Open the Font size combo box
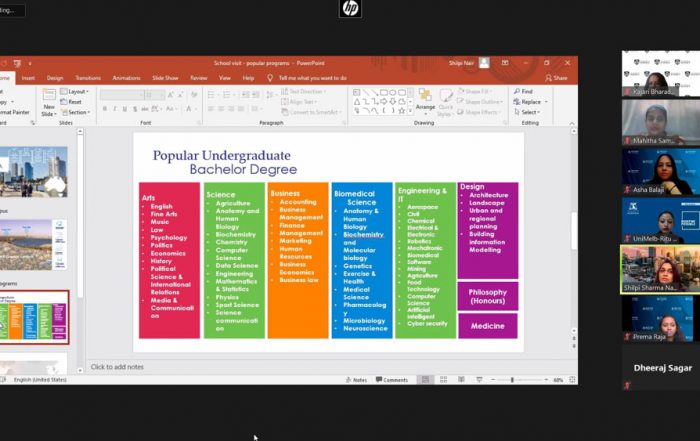Screen dimensions: 700x441 [x=154, y=95]
